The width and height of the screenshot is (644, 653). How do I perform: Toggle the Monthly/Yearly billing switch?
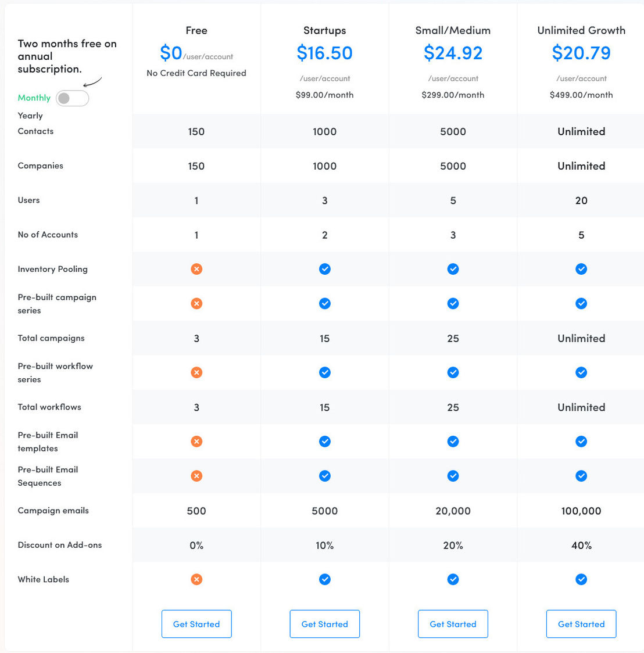point(73,98)
